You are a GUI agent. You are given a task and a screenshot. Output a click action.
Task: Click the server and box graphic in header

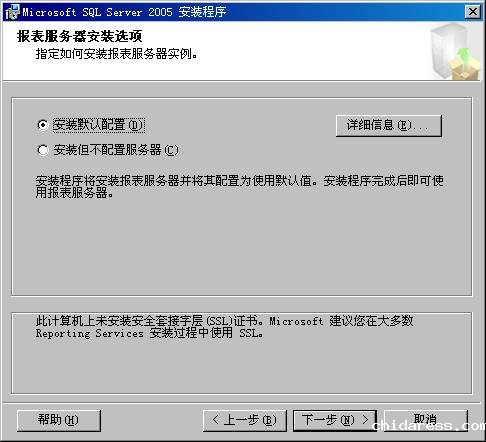456,52
